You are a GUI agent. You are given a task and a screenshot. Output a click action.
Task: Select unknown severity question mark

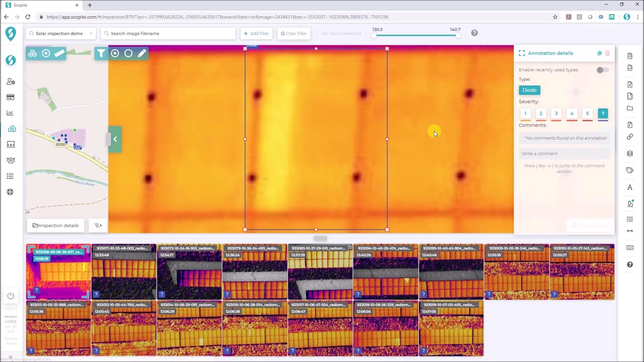(603, 114)
